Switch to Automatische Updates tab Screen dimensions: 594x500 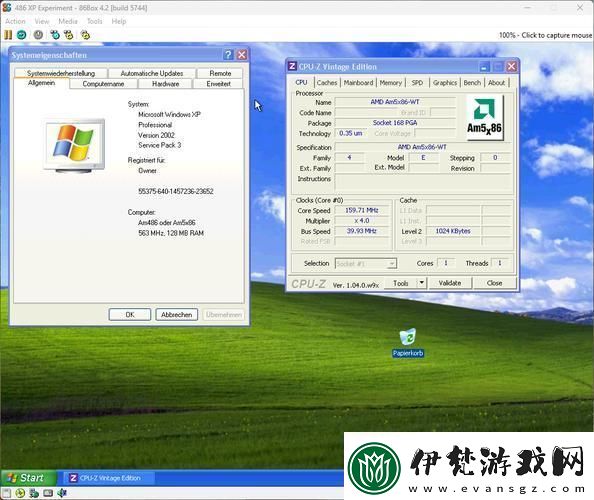tap(152, 73)
